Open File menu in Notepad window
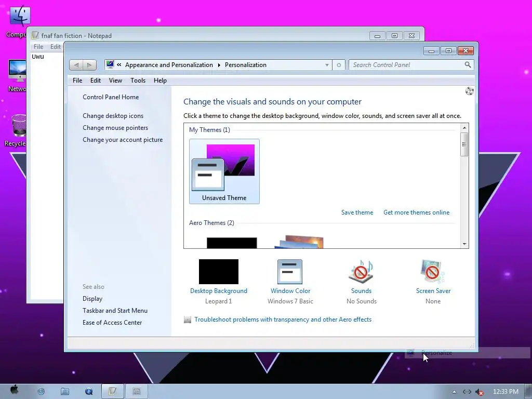The height and width of the screenshot is (399, 532). point(38,46)
